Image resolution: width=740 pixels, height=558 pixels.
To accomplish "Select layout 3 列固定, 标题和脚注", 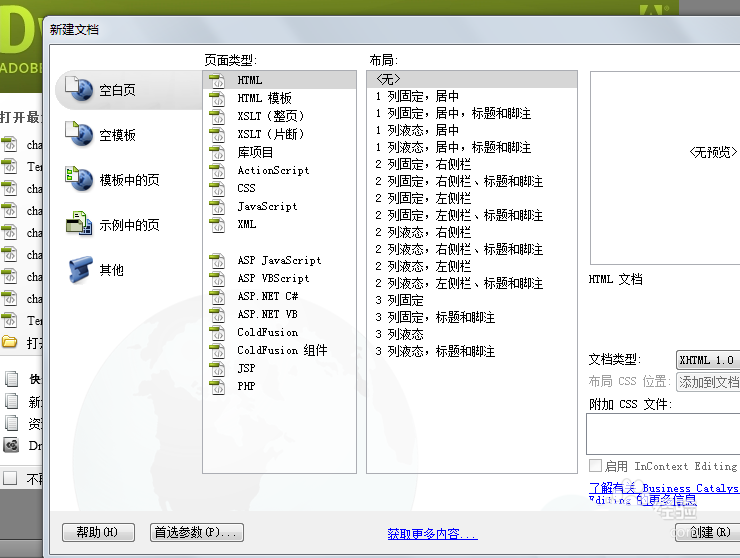I will (x=472, y=317).
